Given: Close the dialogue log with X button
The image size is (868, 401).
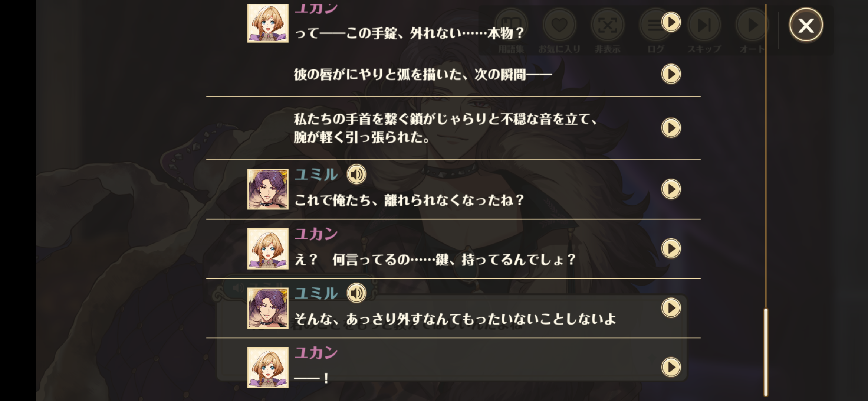Looking at the screenshot, I should pos(806,25).
